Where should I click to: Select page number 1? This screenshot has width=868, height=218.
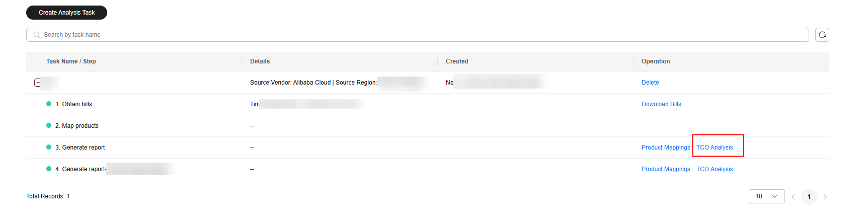pos(809,197)
